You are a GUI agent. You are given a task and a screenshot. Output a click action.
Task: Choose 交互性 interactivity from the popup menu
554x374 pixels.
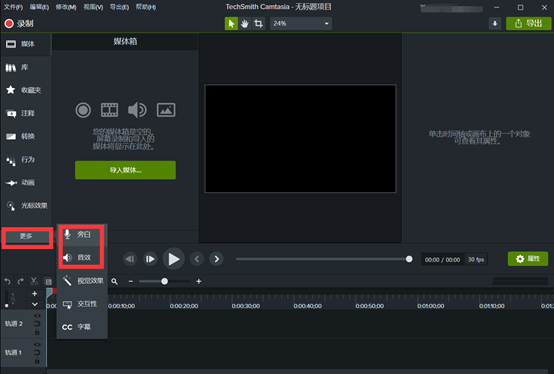point(82,304)
